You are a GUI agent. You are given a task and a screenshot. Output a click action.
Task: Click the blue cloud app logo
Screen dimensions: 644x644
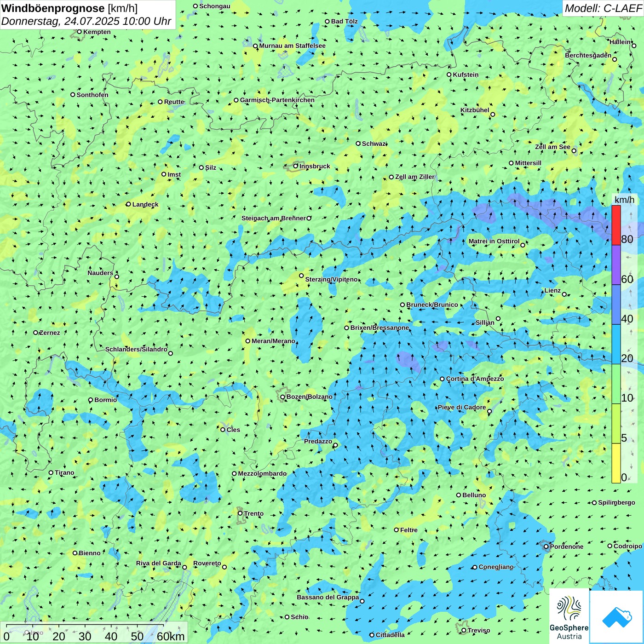(617, 617)
